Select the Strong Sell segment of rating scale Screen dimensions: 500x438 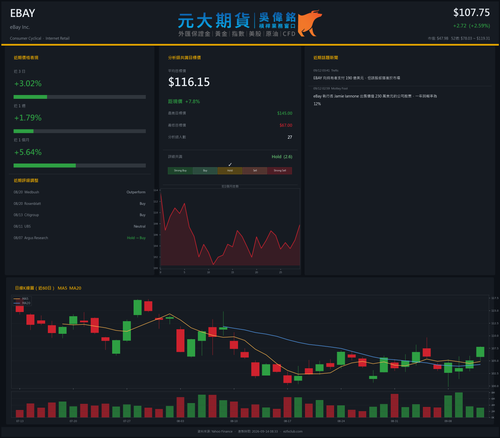pos(280,171)
